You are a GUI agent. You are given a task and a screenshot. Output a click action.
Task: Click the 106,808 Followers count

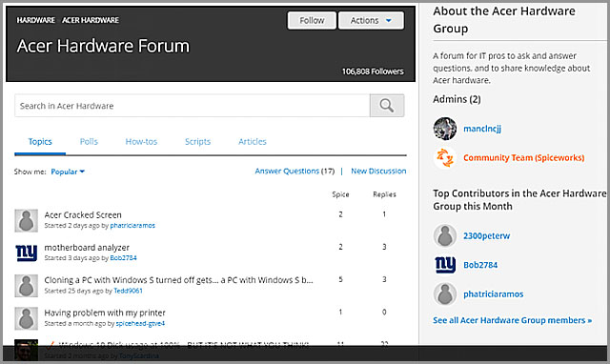click(373, 71)
